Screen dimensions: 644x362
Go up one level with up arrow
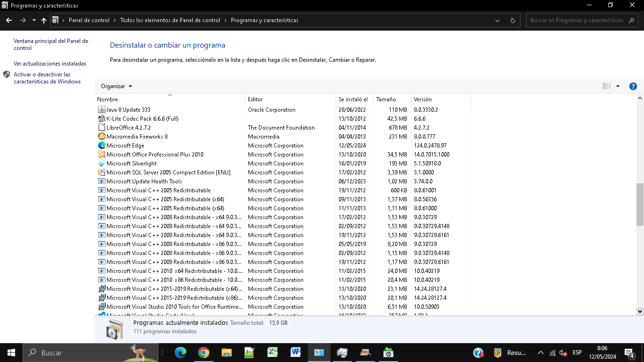(x=44, y=20)
